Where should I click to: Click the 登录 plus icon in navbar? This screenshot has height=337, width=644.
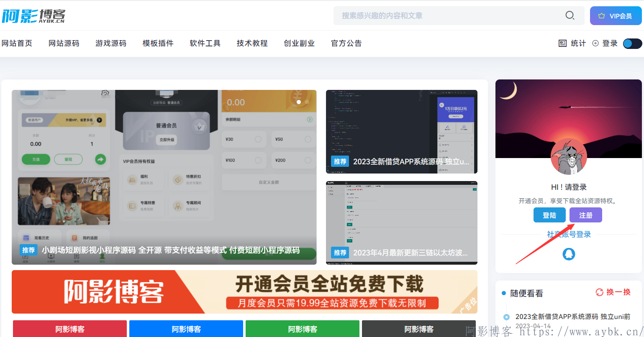tap(595, 43)
